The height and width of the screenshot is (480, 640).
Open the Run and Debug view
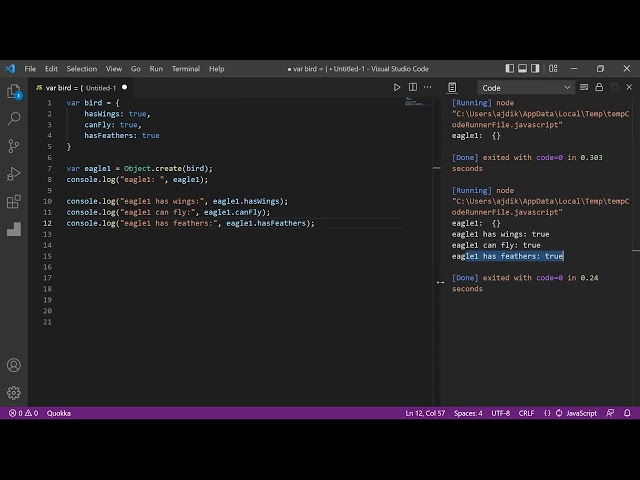coord(14,174)
